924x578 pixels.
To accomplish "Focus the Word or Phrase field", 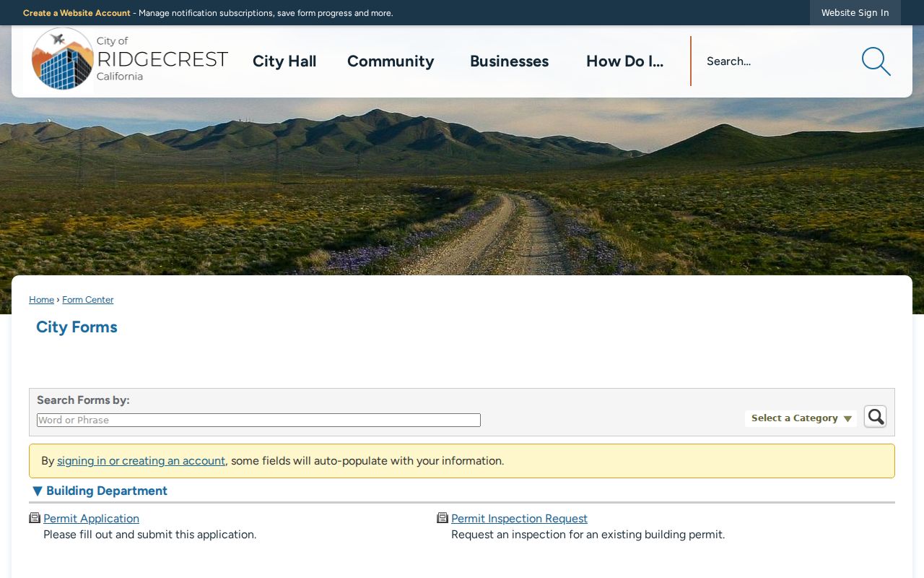I will (258, 420).
